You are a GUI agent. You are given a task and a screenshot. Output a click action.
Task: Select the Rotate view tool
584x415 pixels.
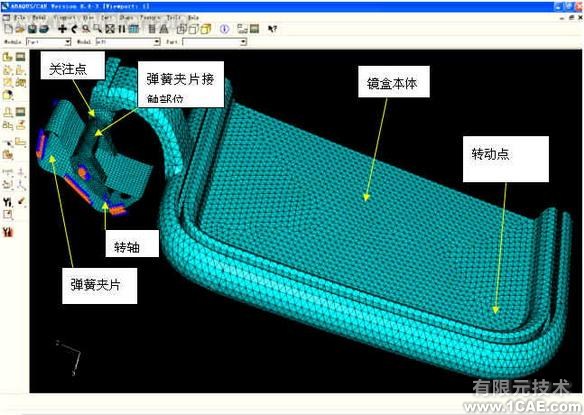tap(74, 29)
